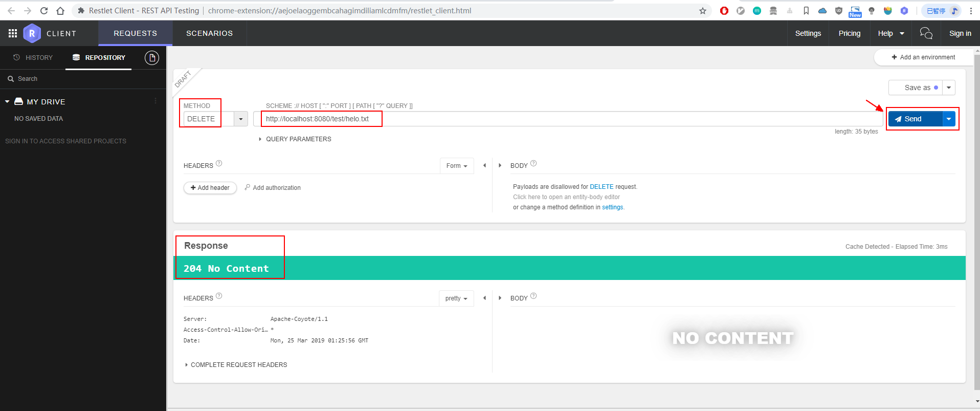The width and height of the screenshot is (980, 411).
Task: Open Settings in top bar
Action: 808,33
